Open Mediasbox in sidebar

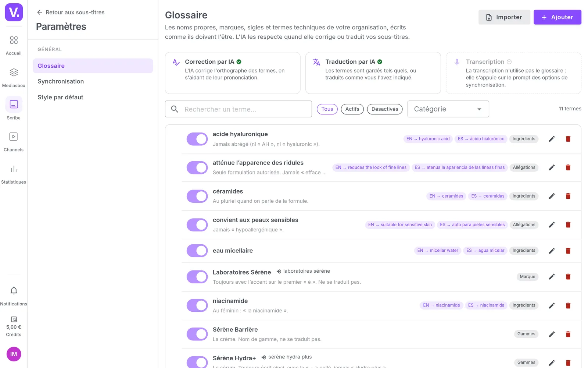pyautogui.click(x=14, y=77)
